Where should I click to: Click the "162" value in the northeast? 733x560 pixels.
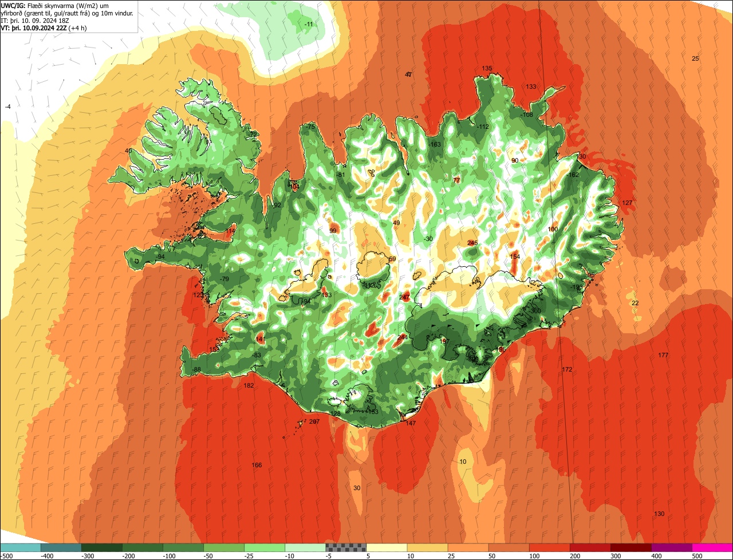[574, 175]
